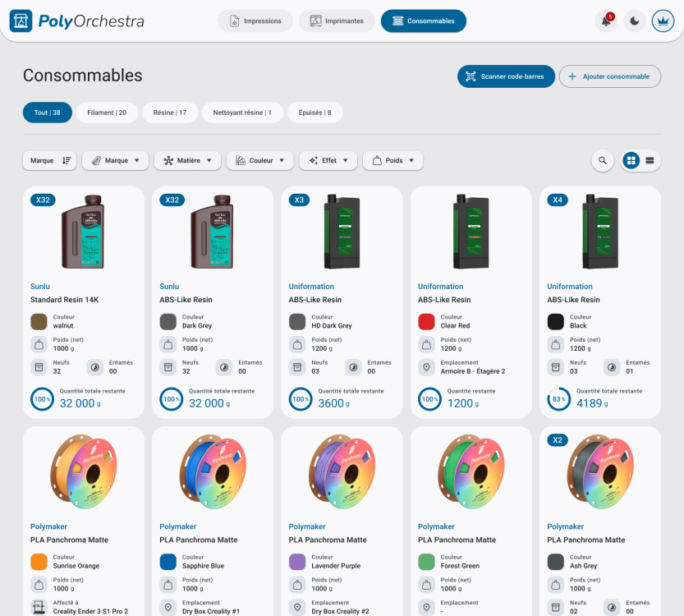This screenshot has width=684, height=616.
Task: Open Sunlu ABS-Like Resin bottle image
Action: pyautogui.click(x=212, y=232)
